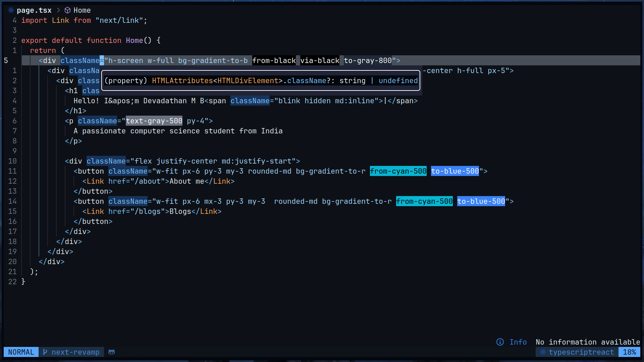Click first from-cyan-500 color highlight on About button
This screenshot has width=644, height=362.
pos(398,171)
